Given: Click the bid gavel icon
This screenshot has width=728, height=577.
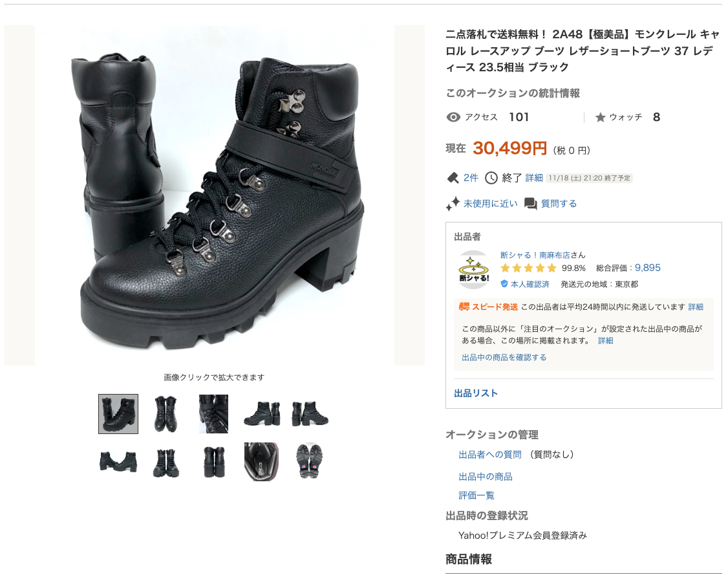Looking at the screenshot, I should 453,178.
